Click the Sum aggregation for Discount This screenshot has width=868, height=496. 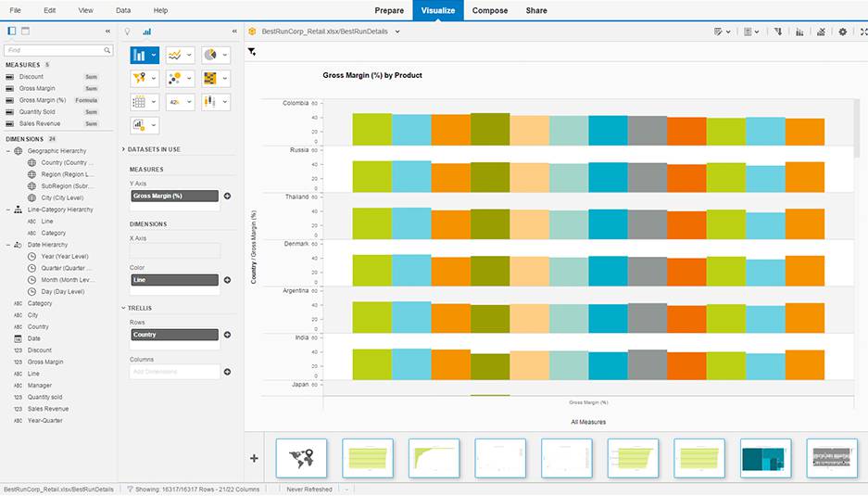[91, 77]
